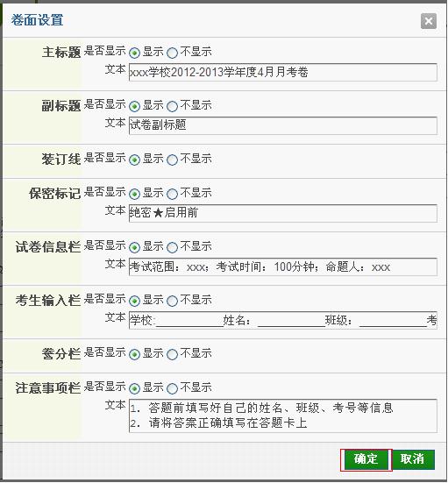Select 显示 radio for 主标题
The width and height of the screenshot is (448, 483).
(134, 53)
